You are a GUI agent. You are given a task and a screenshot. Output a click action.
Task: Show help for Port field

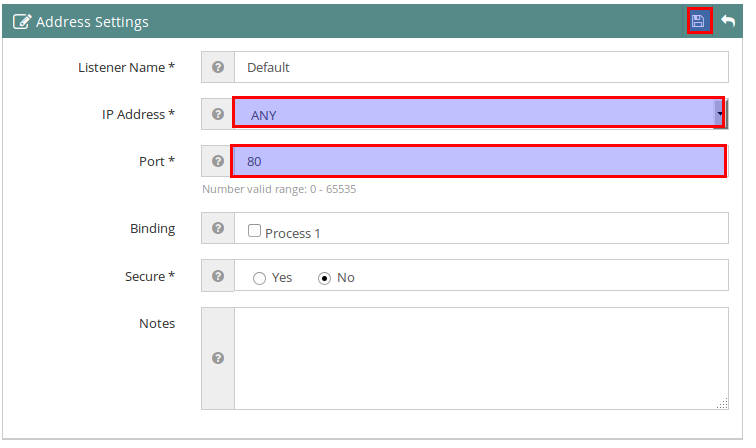(x=218, y=161)
